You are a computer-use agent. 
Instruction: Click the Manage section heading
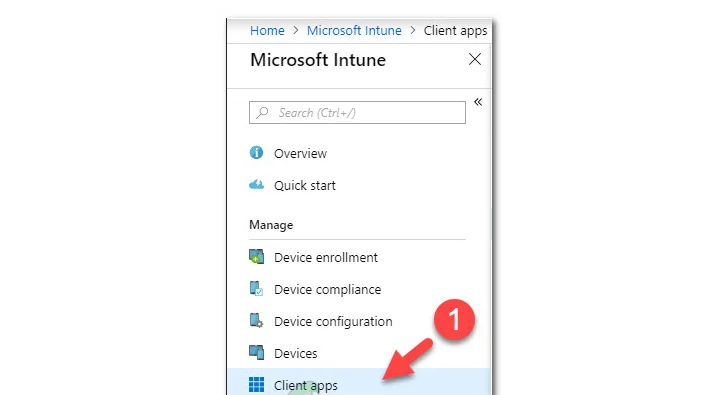(271, 225)
